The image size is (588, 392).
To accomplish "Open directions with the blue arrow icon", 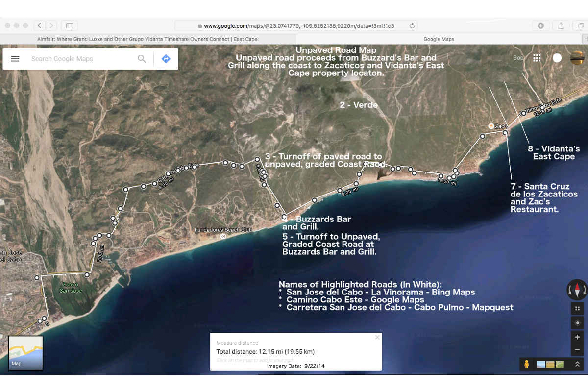I will click(x=166, y=59).
